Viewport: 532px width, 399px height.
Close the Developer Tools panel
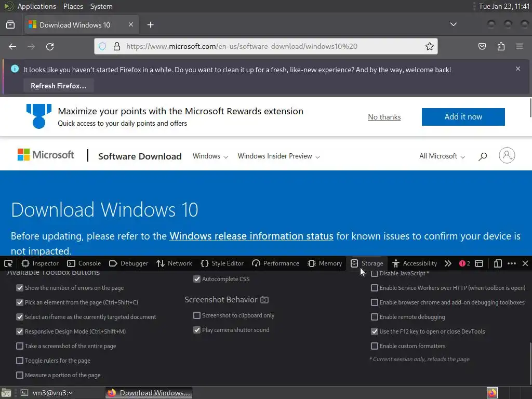coord(525,263)
